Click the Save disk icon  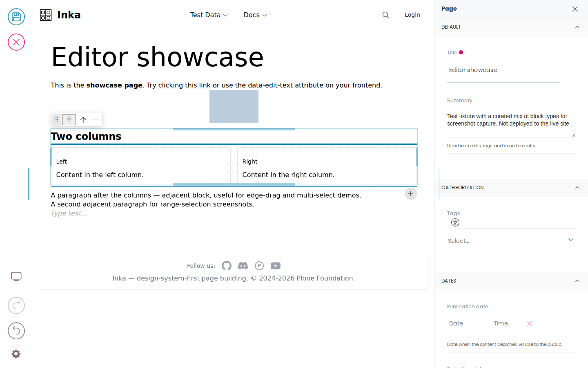16,17
